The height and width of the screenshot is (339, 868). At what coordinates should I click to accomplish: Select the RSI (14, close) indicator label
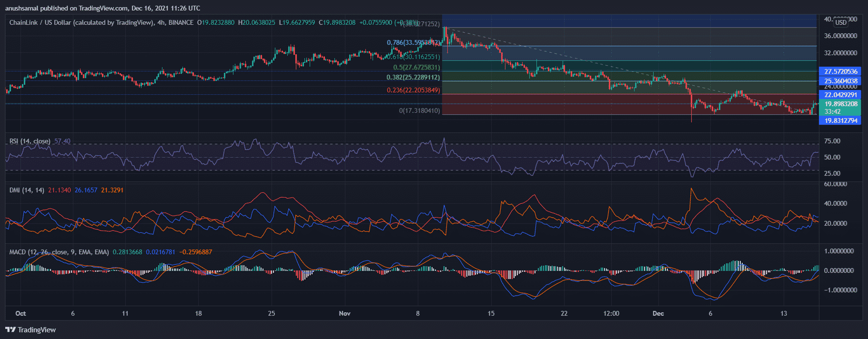coord(30,141)
